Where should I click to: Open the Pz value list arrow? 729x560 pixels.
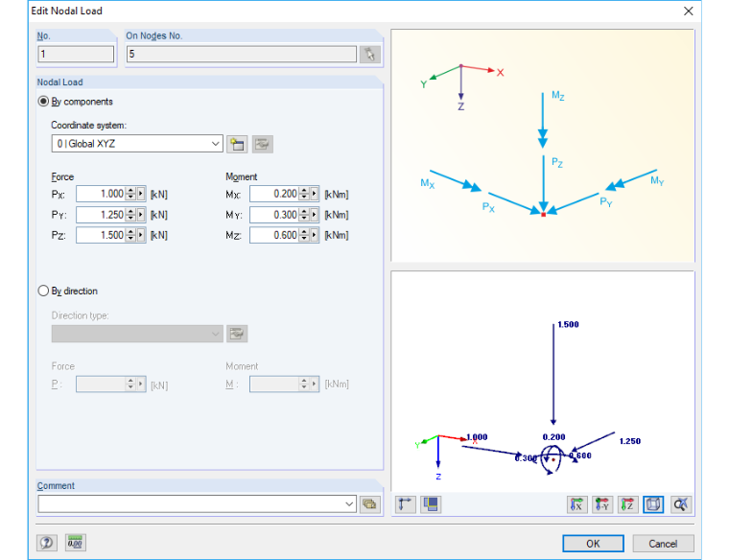[x=141, y=235]
